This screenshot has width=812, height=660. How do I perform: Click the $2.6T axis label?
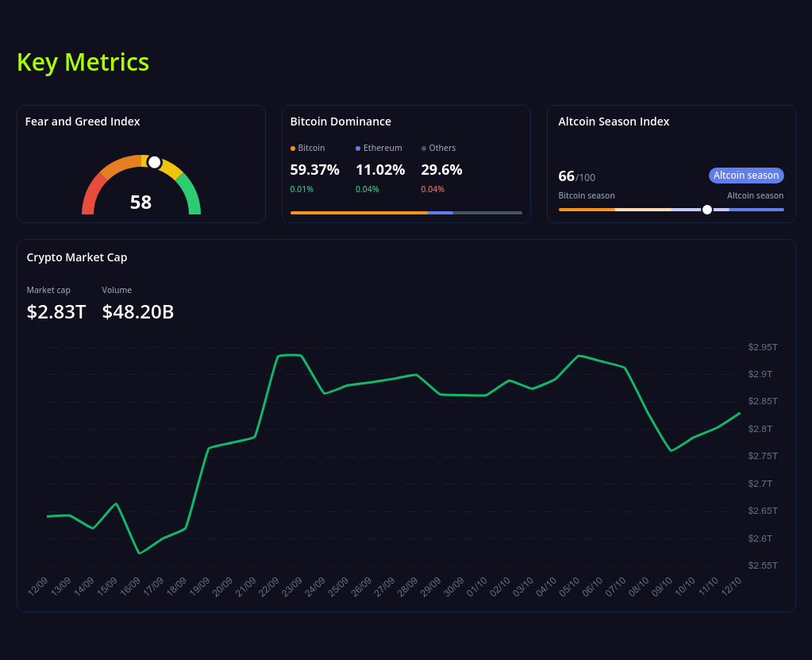pyautogui.click(x=760, y=538)
